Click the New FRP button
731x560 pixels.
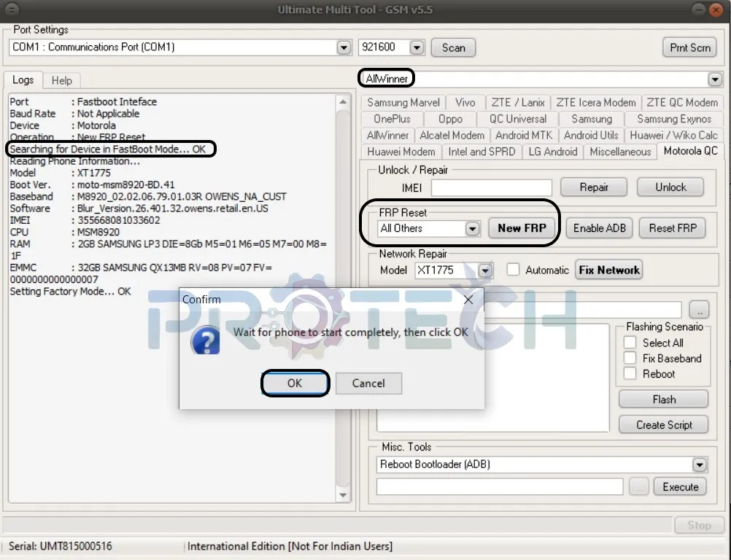(522, 228)
